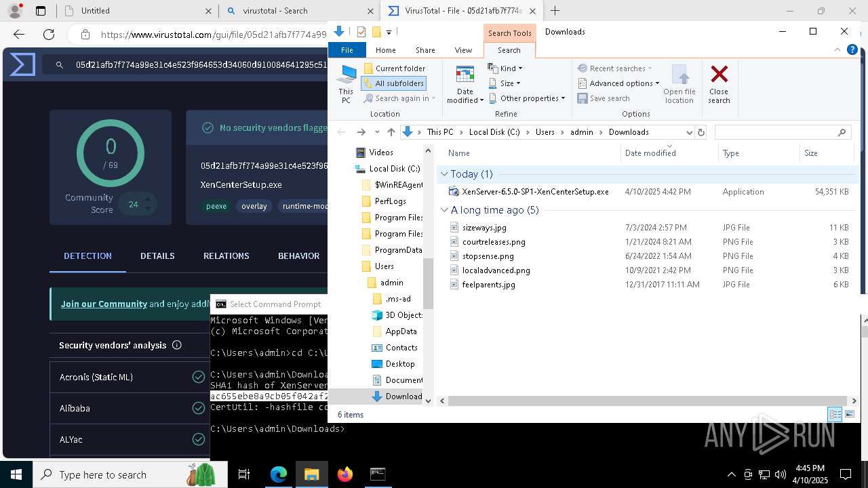
Task: Select Search ribbon tab
Action: (509, 50)
